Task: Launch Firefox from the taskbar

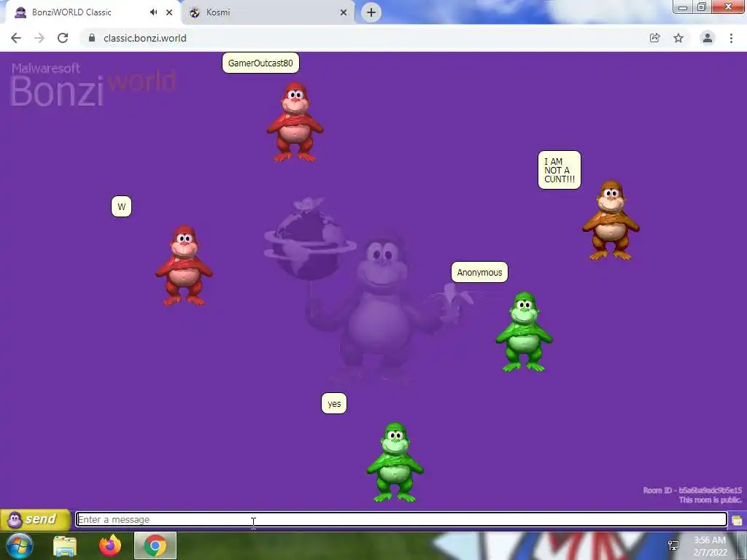Action: click(x=110, y=545)
